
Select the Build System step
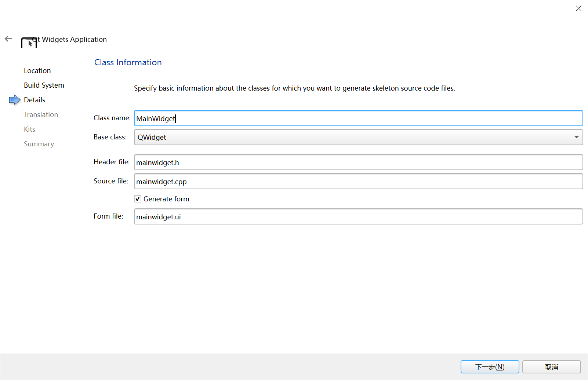[44, 85]
